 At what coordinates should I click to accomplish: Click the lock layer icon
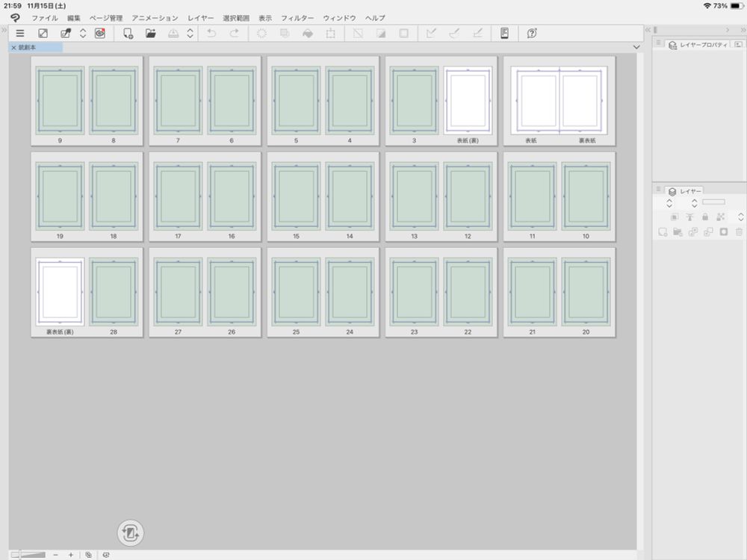(x=705, y=217)
